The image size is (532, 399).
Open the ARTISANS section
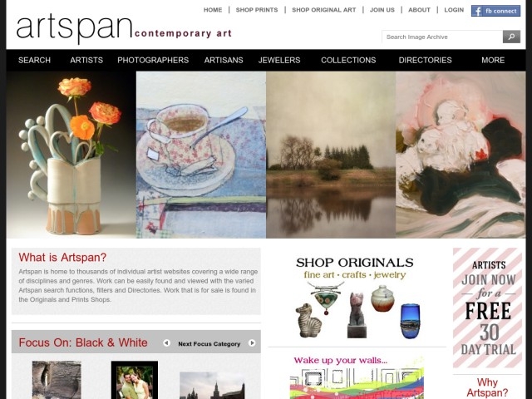point(224,60)
